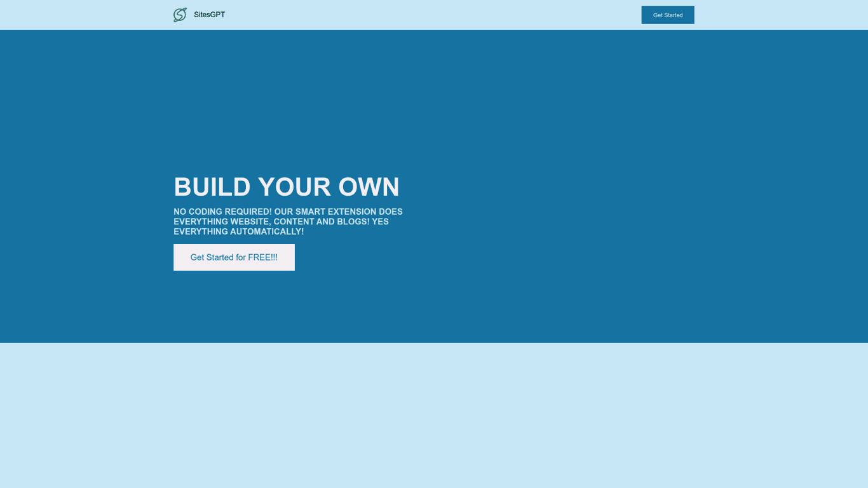Click SMART EXTENSION in the tagline
868x488 pixels.
pos(336,212)
